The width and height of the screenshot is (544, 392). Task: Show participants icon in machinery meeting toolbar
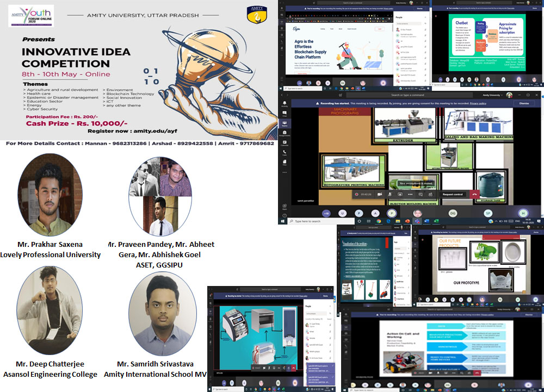click(430, 195)
